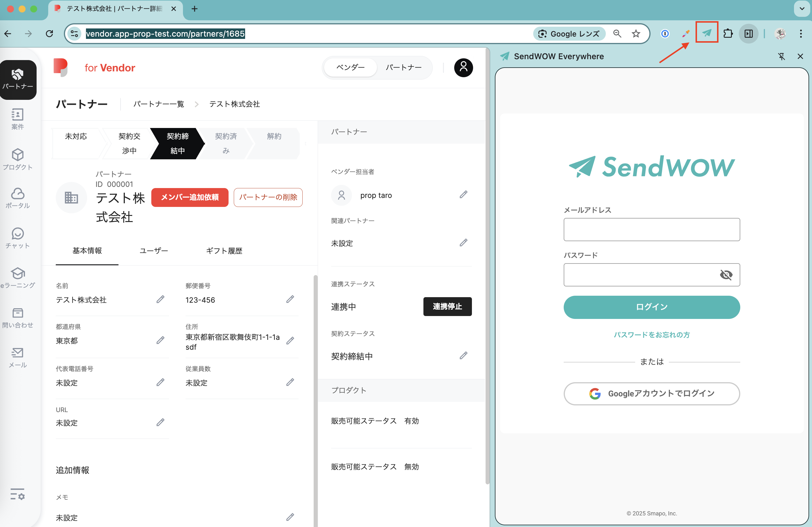Screen dimensions: 812x527
Task: Click the パートナーの削除 button
Action: tap(268, 197)
